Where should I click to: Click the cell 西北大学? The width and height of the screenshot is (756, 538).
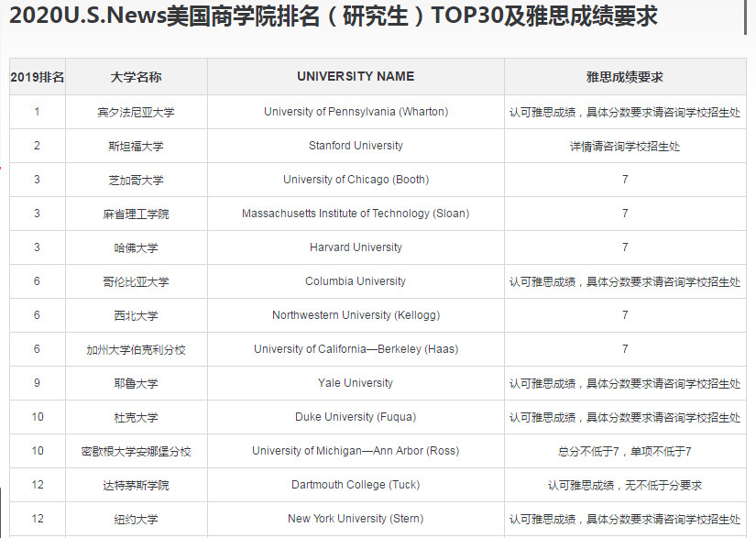point(136,315)
